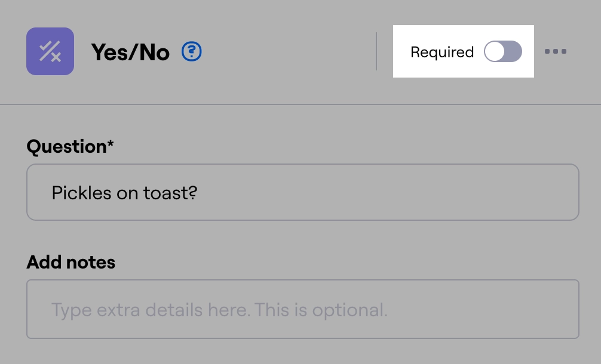Mark this Yes/No question as required
Viewport: 601px width, 364px height.
click(x=502, y=52)
